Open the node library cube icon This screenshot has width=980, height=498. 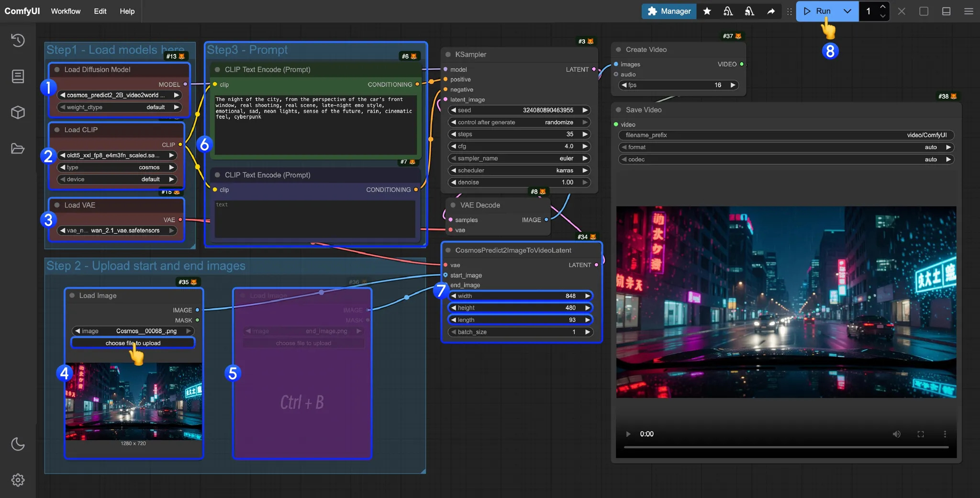point(18,113)
